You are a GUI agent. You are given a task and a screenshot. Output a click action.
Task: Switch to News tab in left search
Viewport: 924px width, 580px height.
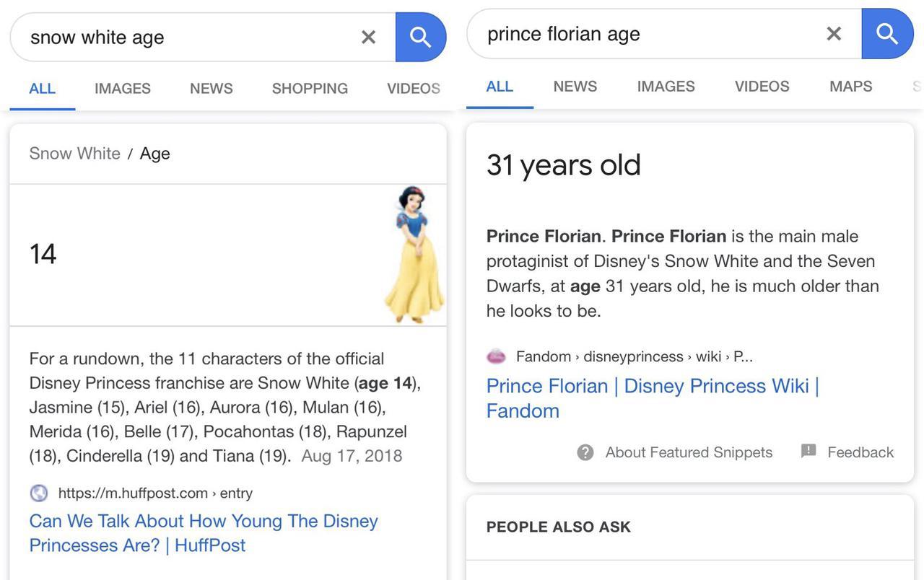point(211,88)
